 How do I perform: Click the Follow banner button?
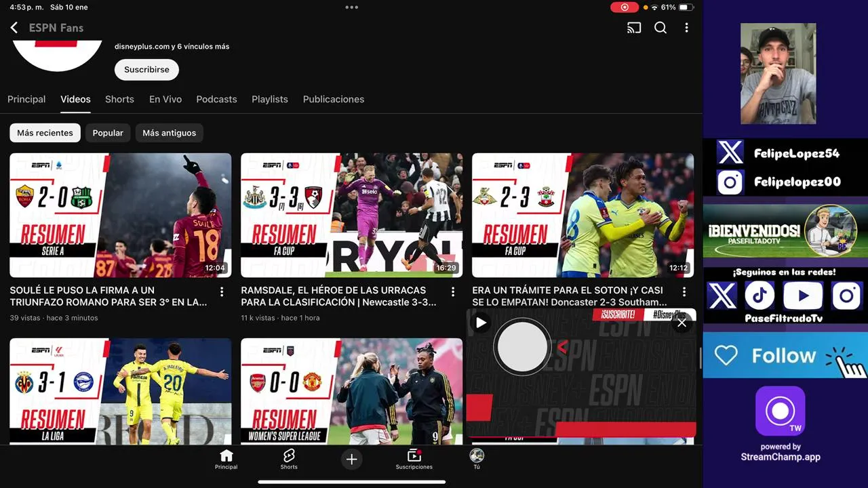785,355
